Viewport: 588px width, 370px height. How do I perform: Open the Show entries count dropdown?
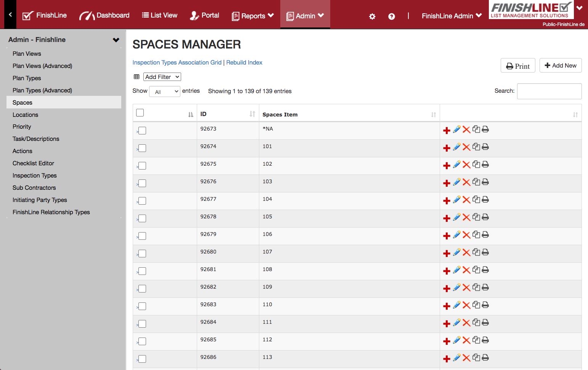pos(165,92)
